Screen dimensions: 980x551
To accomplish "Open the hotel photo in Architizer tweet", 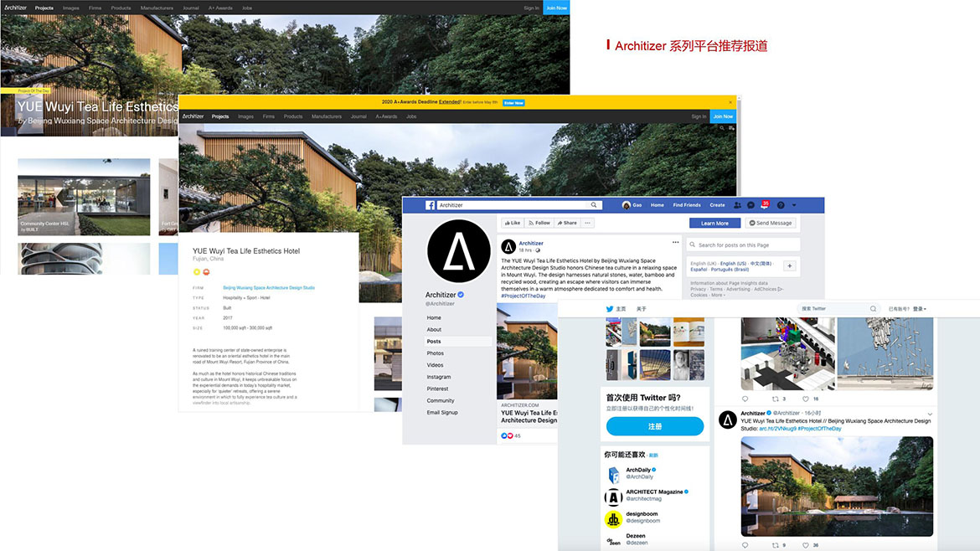I will 837,486.
